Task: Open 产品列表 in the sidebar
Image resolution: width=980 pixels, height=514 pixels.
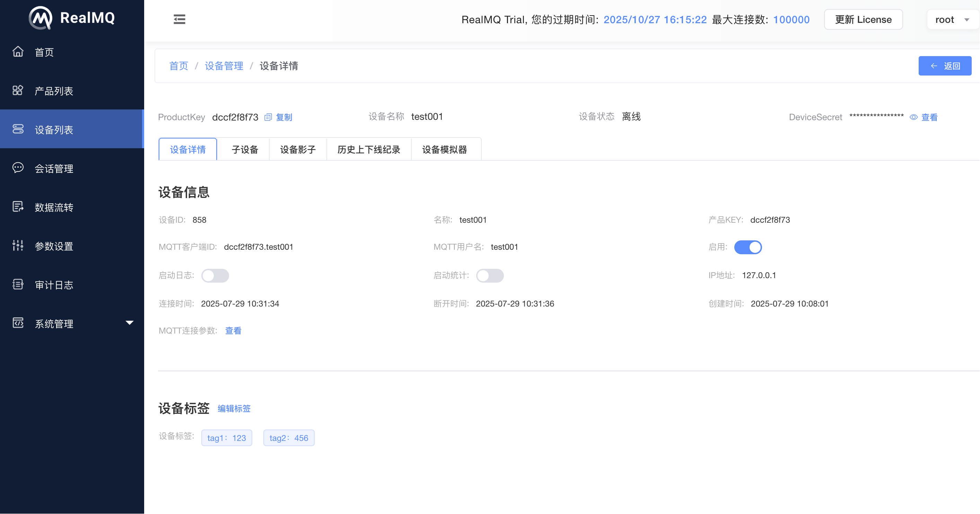Action: pyautogui.click(x=72, y=91)
